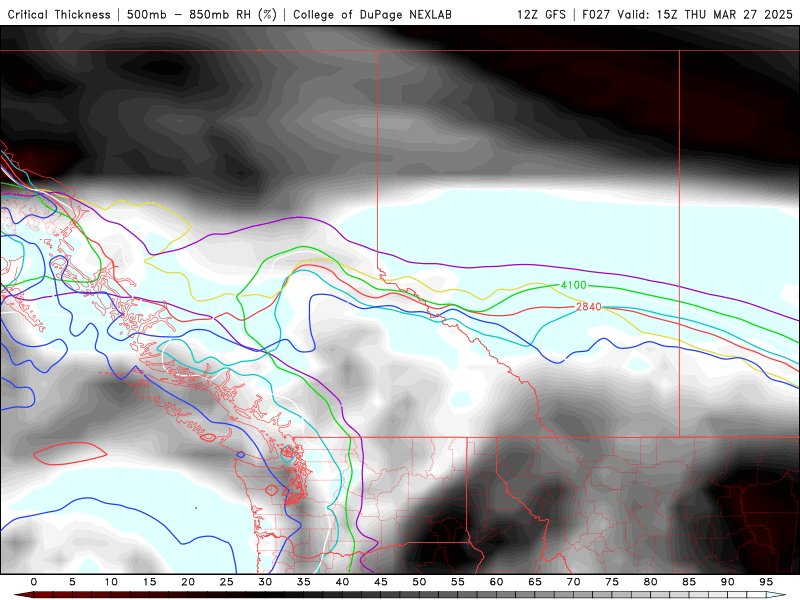This screenshot has height=600, width=800.
Task: Click the colorbar value "75"
Action: click(x=612, y=582)
